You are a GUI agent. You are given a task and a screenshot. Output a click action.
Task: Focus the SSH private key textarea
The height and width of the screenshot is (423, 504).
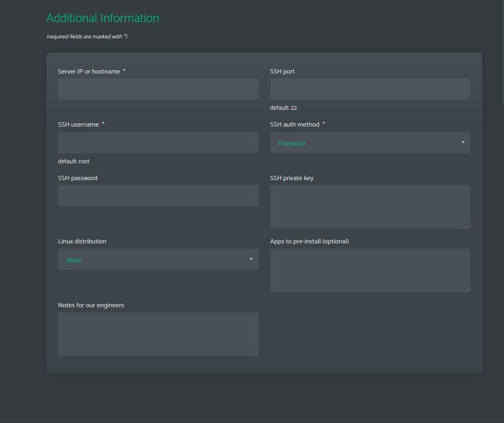click(x=370, y=207)
